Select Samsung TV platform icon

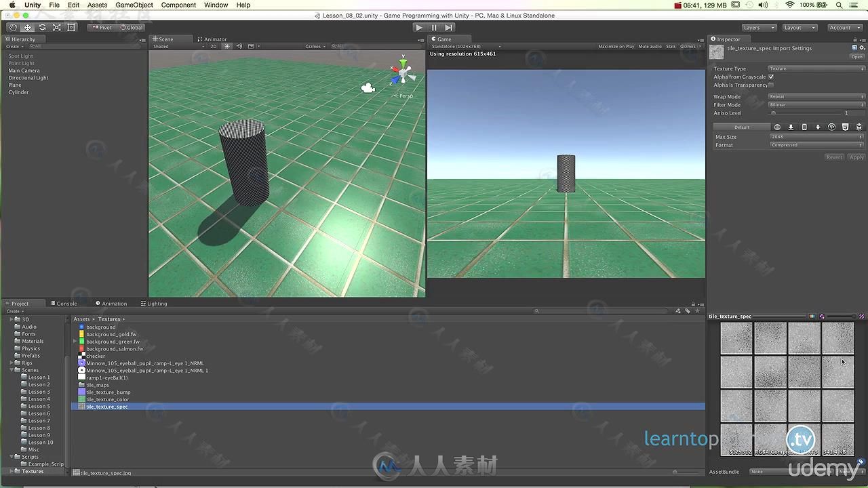859,127
